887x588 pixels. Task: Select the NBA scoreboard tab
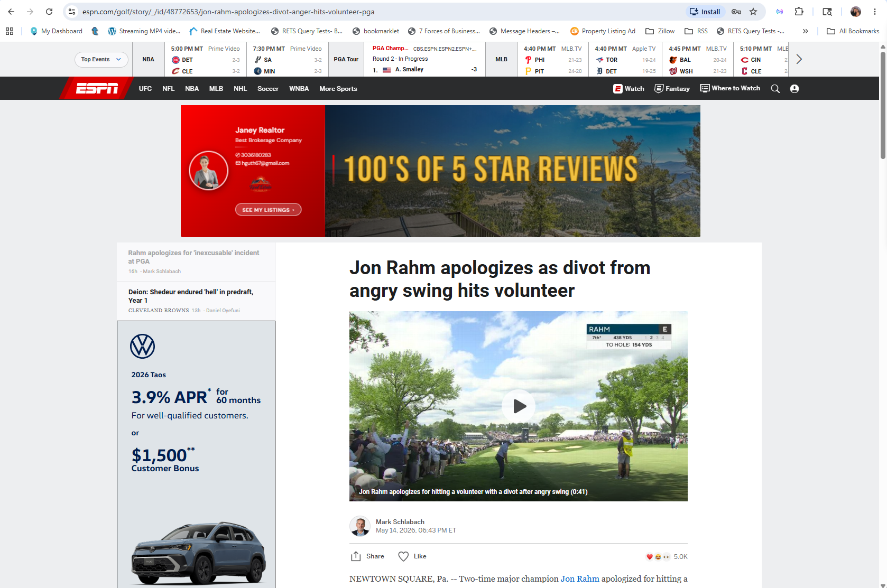[148, 59]
